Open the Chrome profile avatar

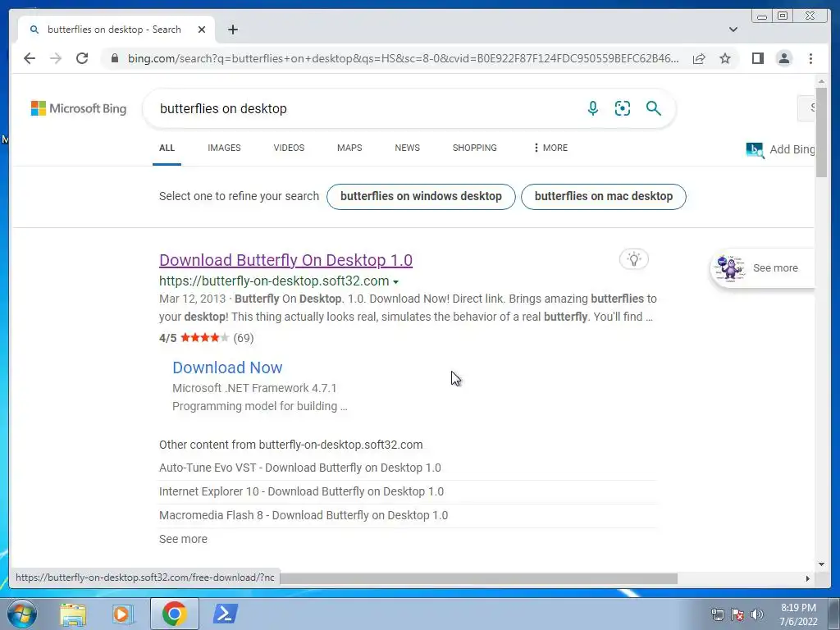point(783,58)
